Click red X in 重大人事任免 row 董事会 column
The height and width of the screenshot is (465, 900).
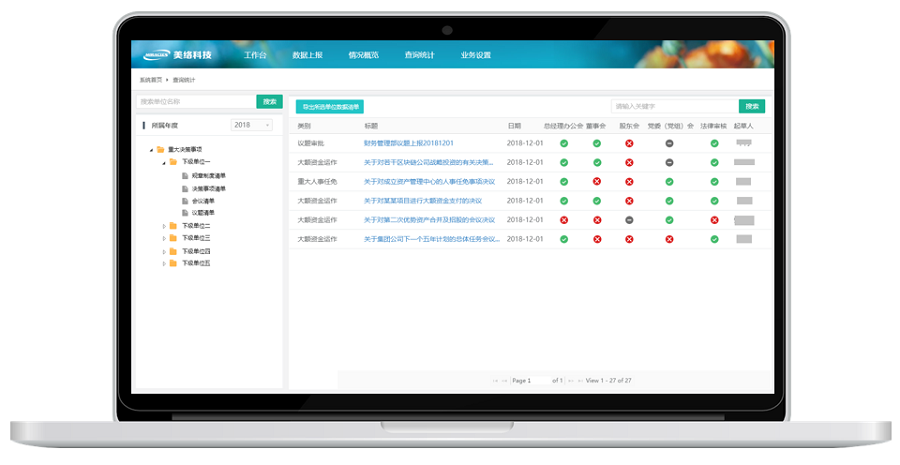click(x=597, y=181)
